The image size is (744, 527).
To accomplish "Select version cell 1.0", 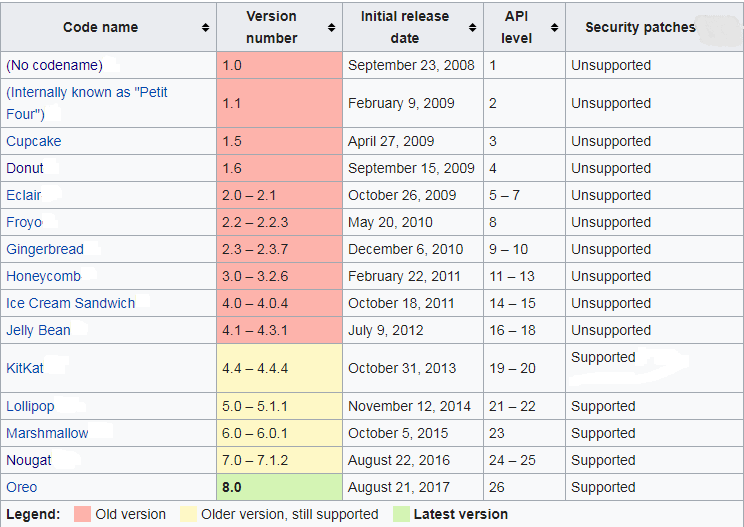I will coord(279,65).
